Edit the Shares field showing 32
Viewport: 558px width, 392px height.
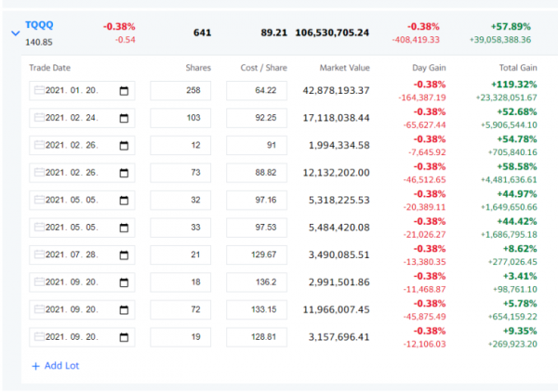[x=180, y=200]
